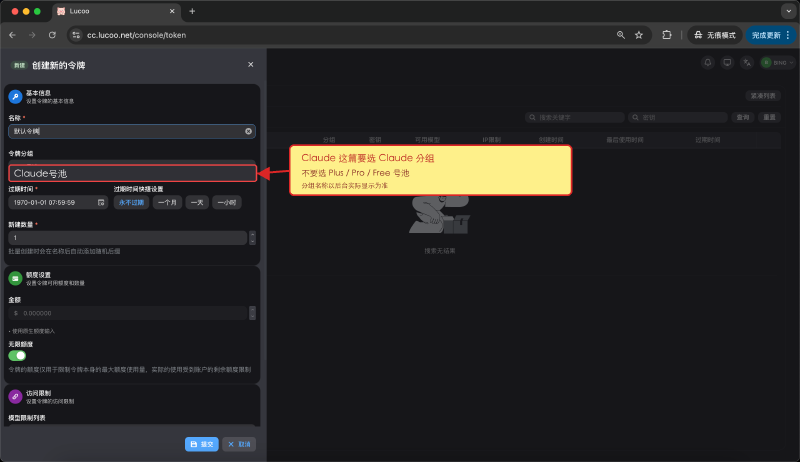800x462 pixels.
Task: Click the zoom magnifier icon in address bar
Action: [620, 35]
